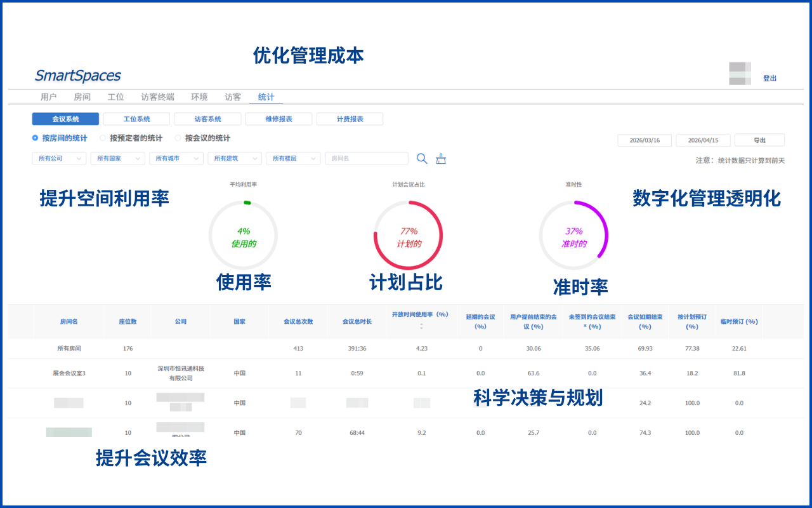
Task: Click the SmartSpaces logo
Action: click(x=77, y=76)
